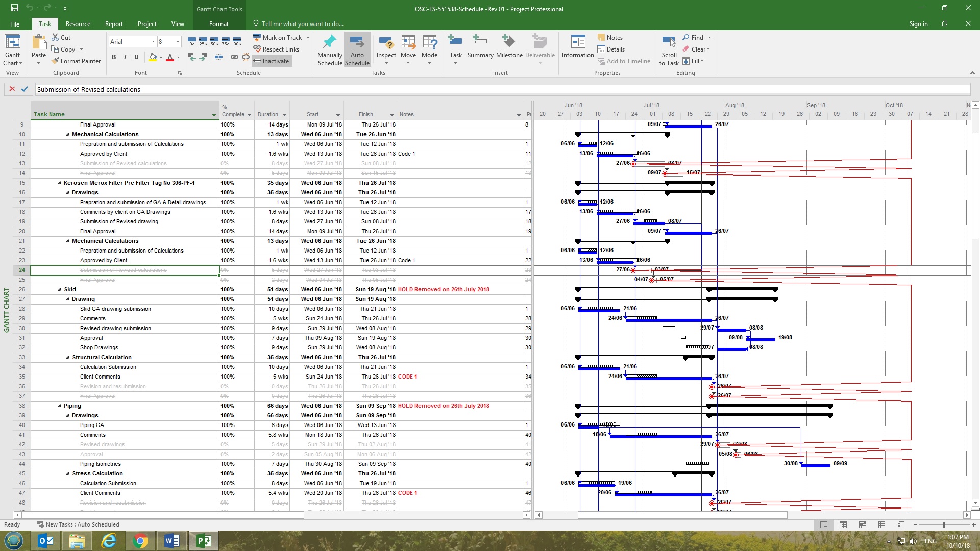This screenshot has height=551, width=980.
Task: Switch to Manually Schedule mode
Action: coord(330,50)
